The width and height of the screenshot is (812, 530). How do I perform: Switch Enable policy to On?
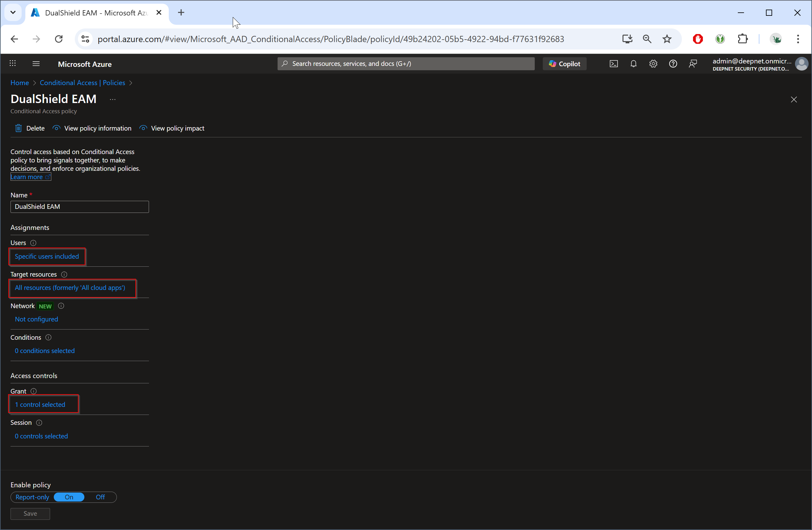[x=69, y=497]
